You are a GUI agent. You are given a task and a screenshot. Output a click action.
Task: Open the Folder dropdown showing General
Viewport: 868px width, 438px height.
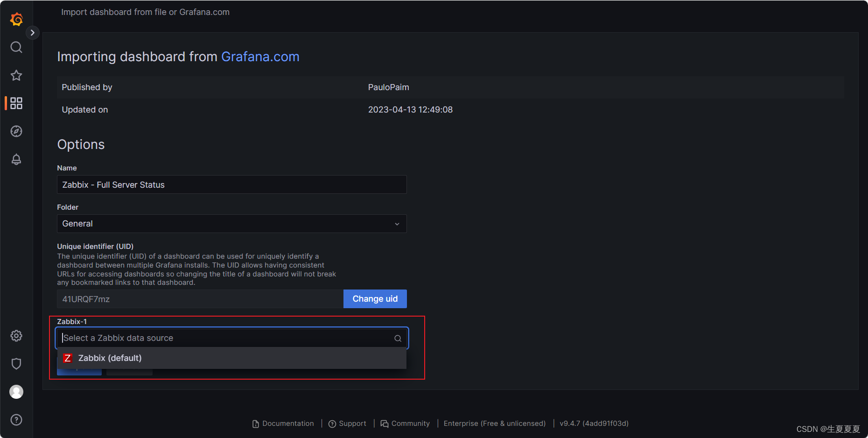231,224
